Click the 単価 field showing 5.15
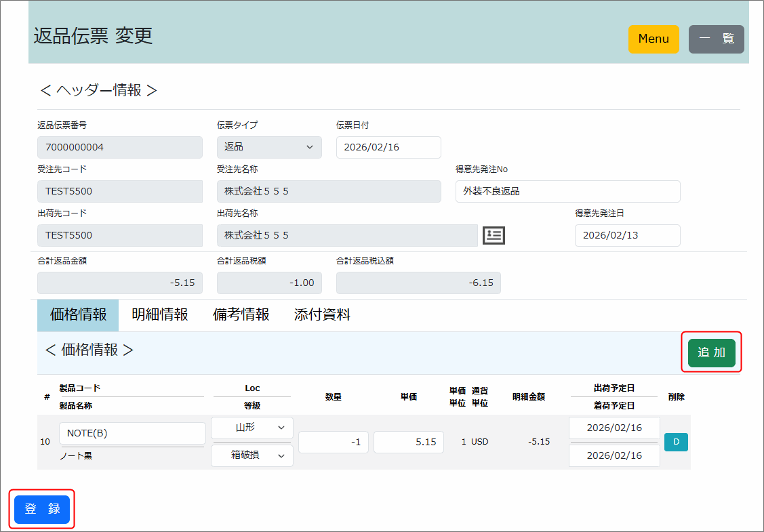The width and height of the screenshot is (764, 532). [x=409, y=442]
